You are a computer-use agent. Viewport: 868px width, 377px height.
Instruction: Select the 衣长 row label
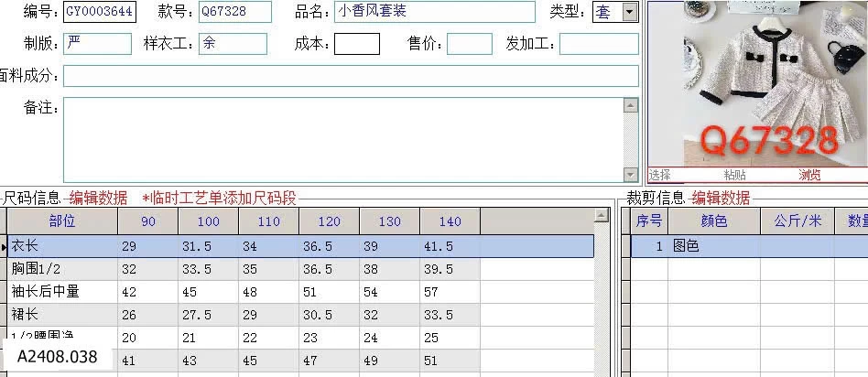62,246
